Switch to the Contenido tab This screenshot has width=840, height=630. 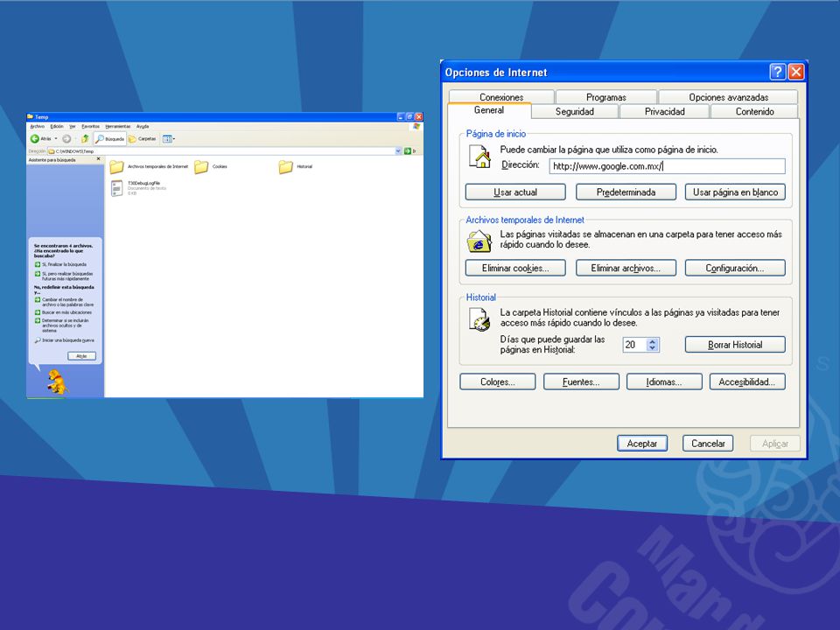pyautogui.click(x=754, y=111)
